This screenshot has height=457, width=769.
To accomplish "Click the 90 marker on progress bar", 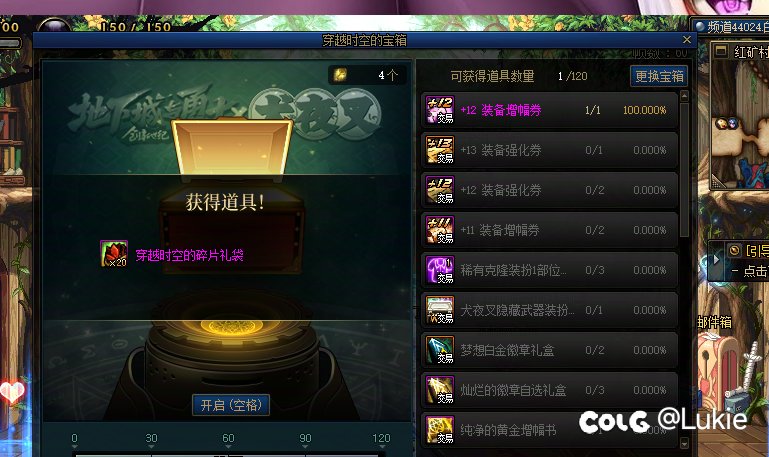I will (x=305, y=440).
